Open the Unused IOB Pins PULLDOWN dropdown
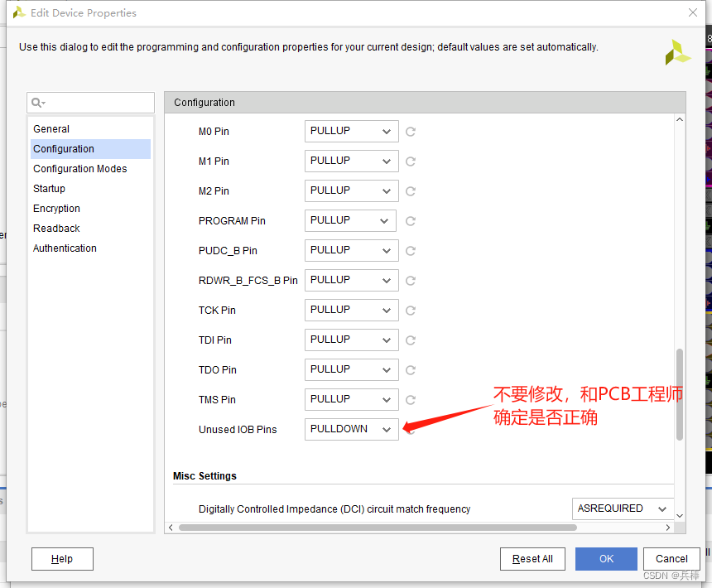Image resolution: width=712 pixels, height=588 pixels. 352,430
